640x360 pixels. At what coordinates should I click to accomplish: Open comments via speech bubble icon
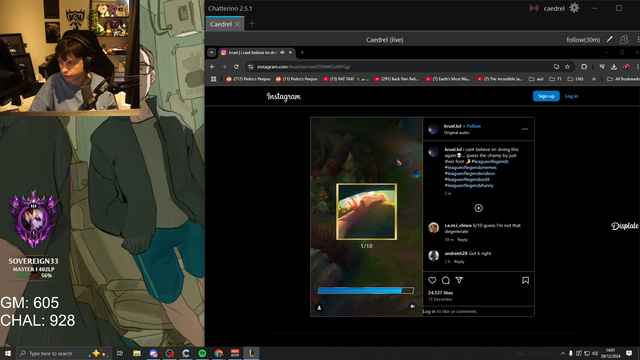click(446, 280)
